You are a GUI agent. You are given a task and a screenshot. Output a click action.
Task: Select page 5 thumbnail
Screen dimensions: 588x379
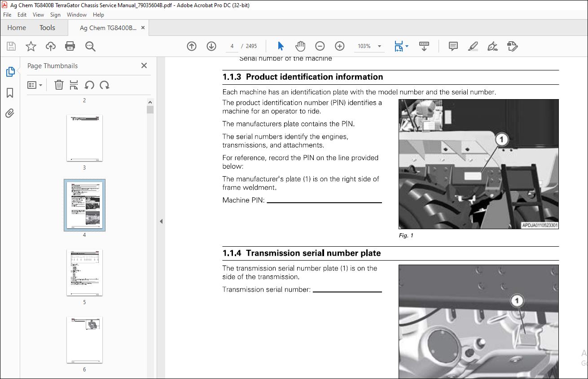(x=84, y=272)
